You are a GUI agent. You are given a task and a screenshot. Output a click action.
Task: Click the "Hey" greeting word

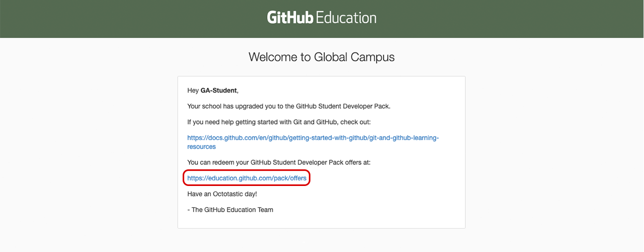click(193, 91)
